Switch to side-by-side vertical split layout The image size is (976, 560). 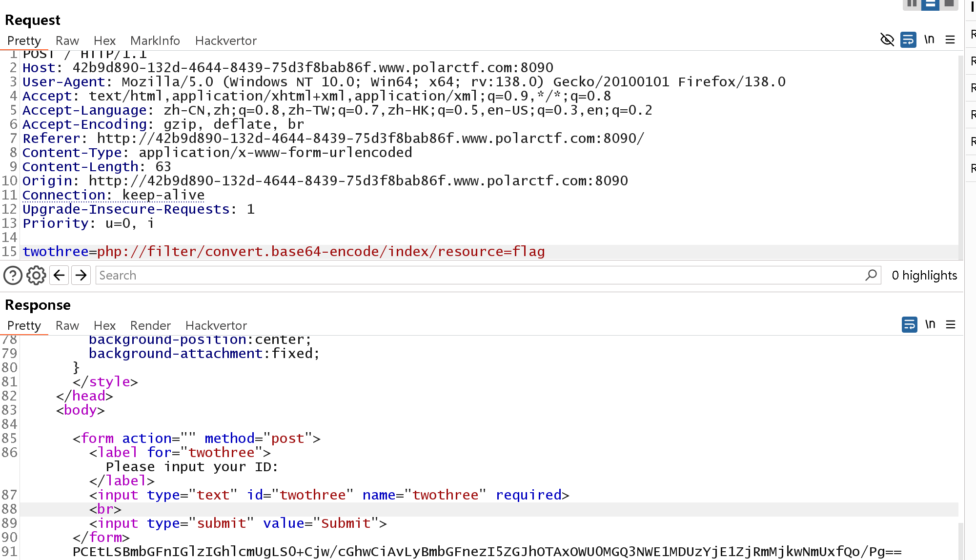coord(912,4)
